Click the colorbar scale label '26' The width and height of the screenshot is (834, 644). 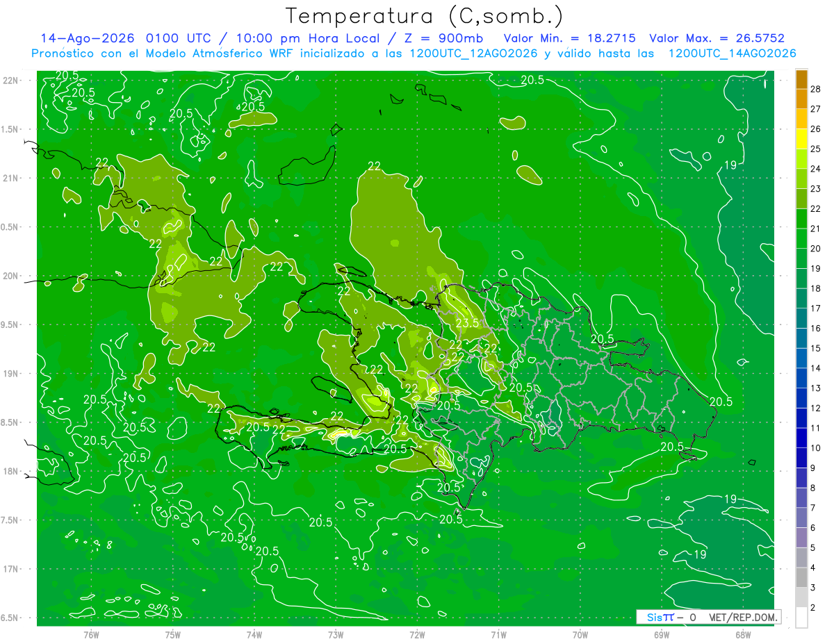(816, 129)
